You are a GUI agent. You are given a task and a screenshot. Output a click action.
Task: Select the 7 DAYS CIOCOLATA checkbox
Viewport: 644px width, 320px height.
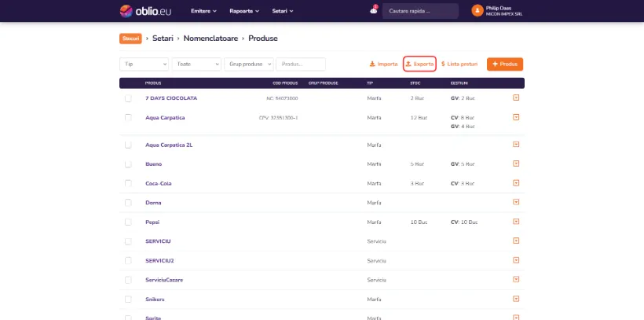128,98
